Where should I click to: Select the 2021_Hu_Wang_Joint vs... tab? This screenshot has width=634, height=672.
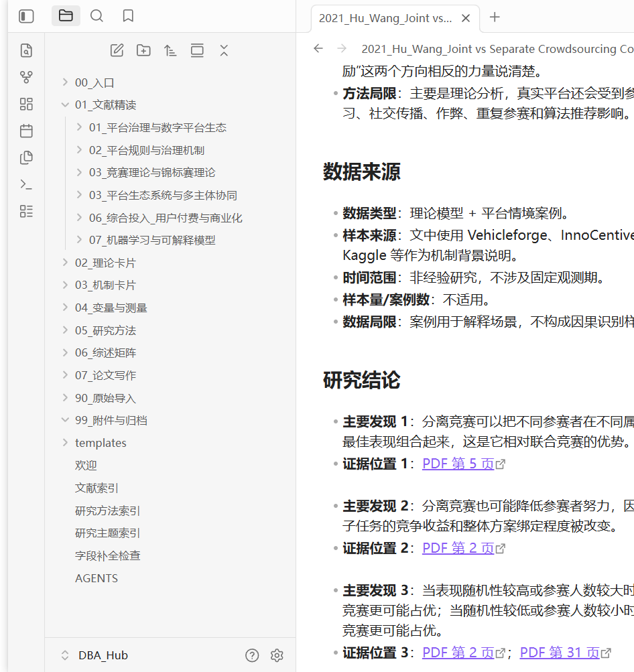click(x=385, y=18)
